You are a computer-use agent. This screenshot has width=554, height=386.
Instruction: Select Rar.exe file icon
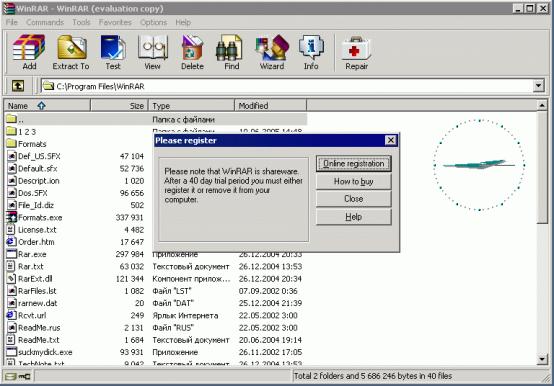coord(12,254)
